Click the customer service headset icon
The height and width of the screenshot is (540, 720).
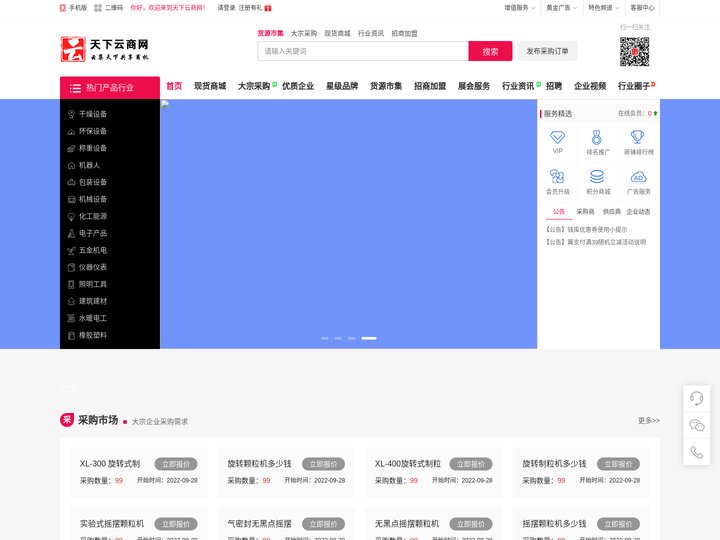(697, 398)
